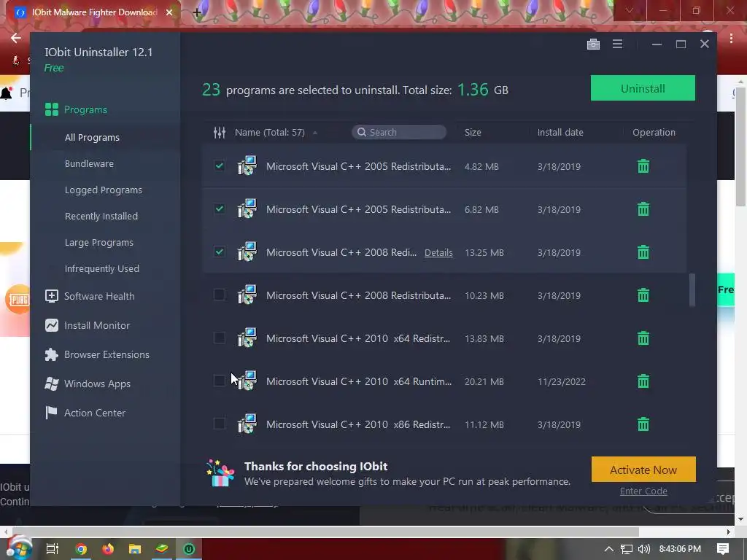The height and width of the screenshot is (560, 747).
Task: Delete Visual C++ 2010 x86 Redistr entry
Action: click(x=643, y=424)
